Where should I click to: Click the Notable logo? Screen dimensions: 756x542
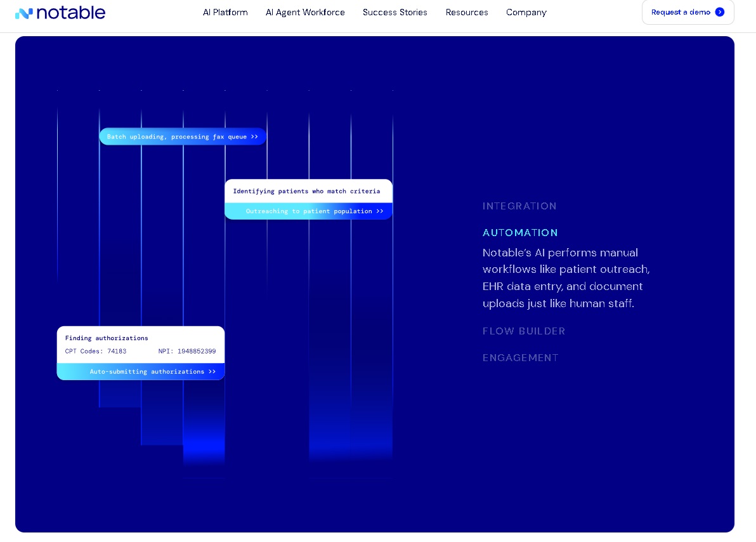click(60, 13)
